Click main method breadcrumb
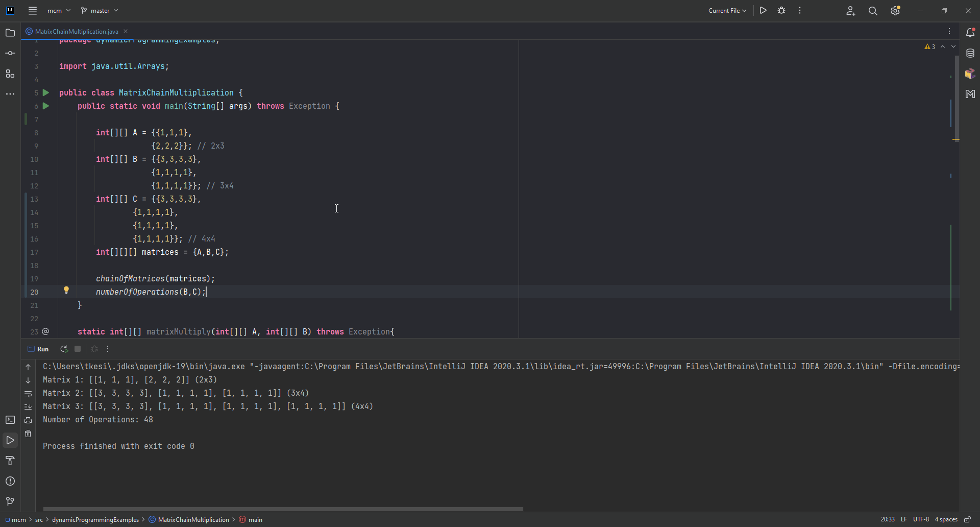 point(251,520)
